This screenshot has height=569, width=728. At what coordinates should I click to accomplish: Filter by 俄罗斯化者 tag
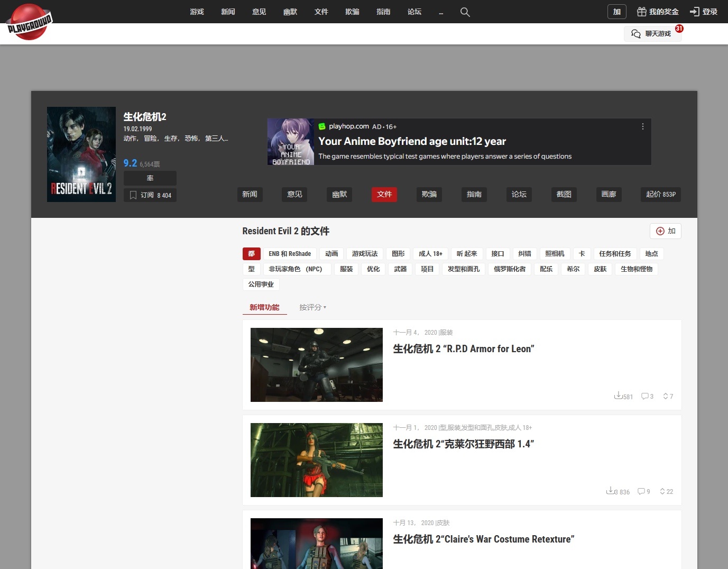pyautogui.click(x=510, y=269)
